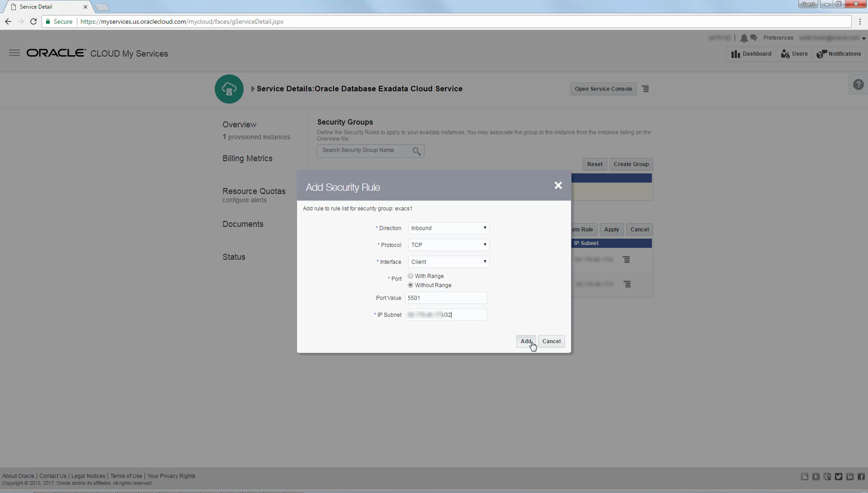This screenshot has height=493, width=868.
Task: Click the Oracle logo
Action: click(x=56, y=53)
